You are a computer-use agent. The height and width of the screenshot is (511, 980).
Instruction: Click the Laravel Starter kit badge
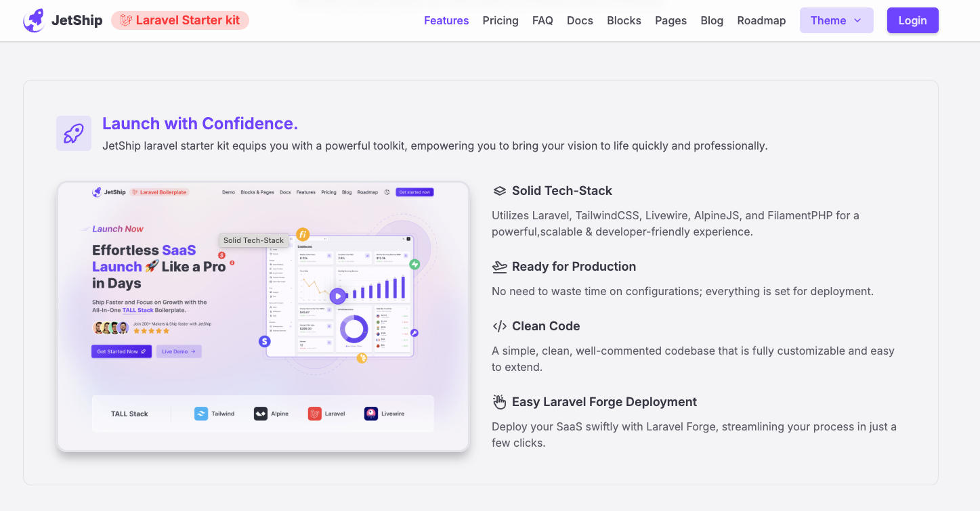(x=180, y=20)
